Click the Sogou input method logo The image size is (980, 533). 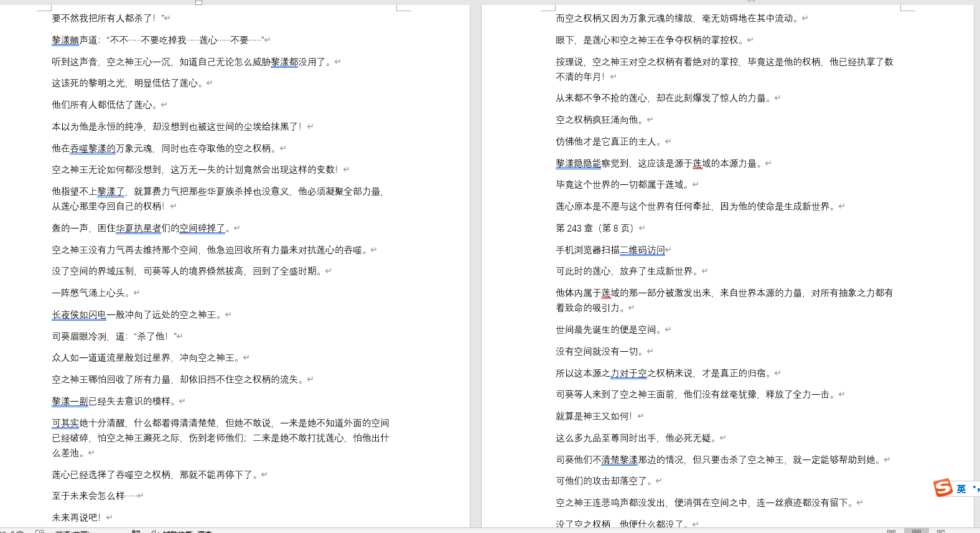(943, 488)
